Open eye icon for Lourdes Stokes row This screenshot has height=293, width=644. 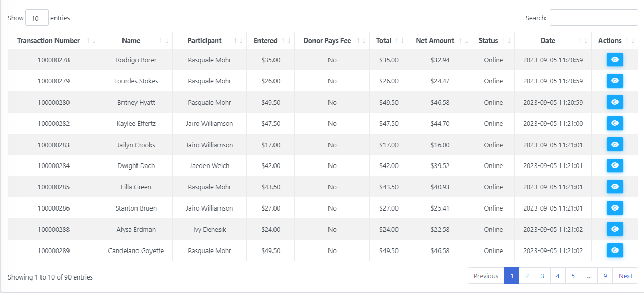[615, 81]
